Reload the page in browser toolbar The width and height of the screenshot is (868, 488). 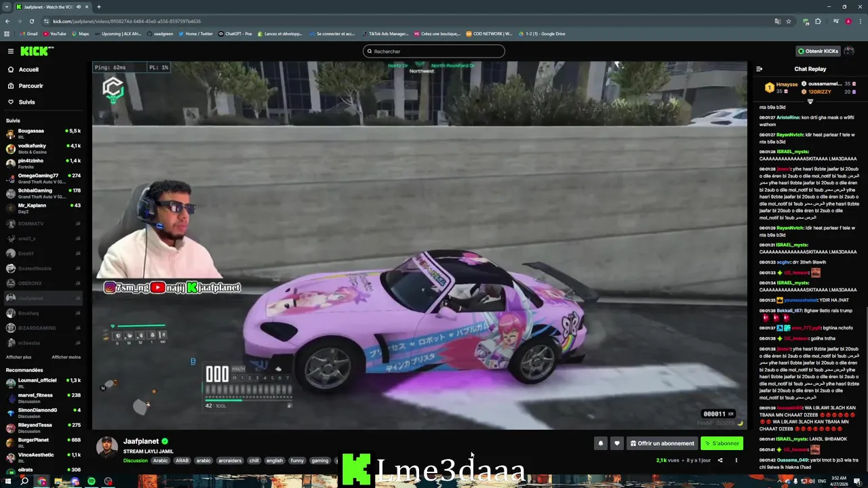pos(31,21)
